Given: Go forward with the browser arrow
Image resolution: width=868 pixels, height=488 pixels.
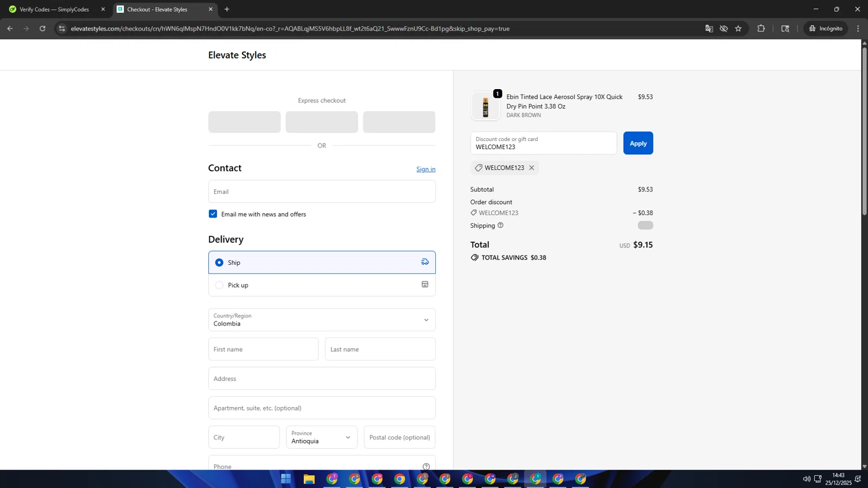Looking at the screenshot, I should 26,28.
